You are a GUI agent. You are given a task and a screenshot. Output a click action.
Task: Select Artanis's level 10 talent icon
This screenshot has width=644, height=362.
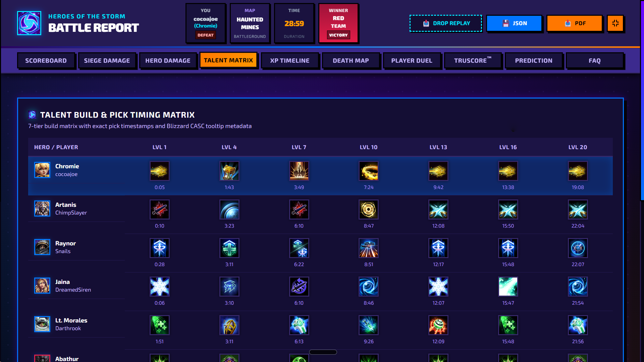369,209
